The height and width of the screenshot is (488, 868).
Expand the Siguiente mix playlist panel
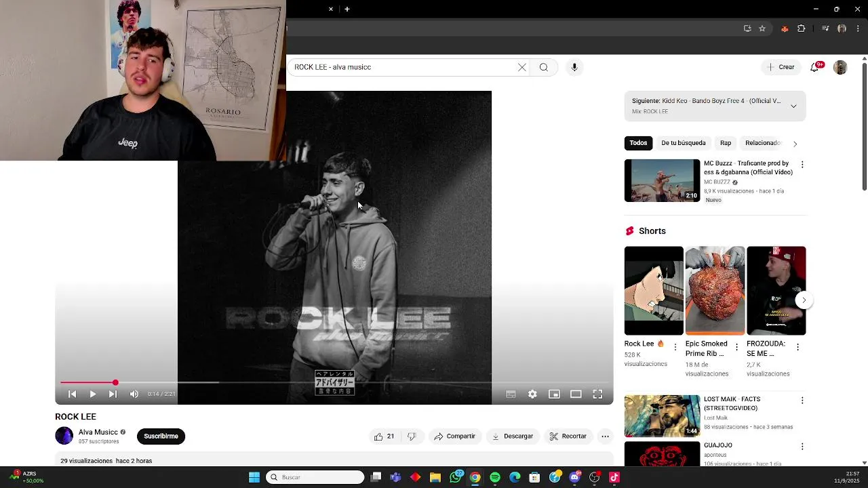click(793, 106)
